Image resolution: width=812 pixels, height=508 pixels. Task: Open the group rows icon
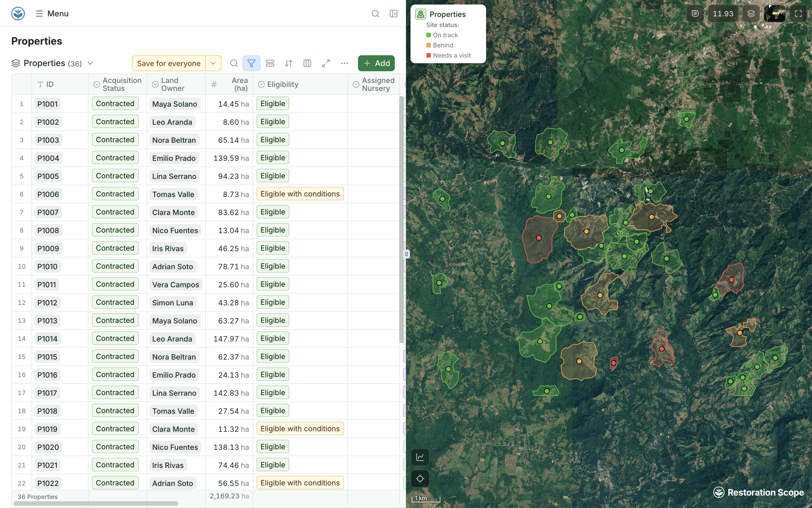coord(270,63)
